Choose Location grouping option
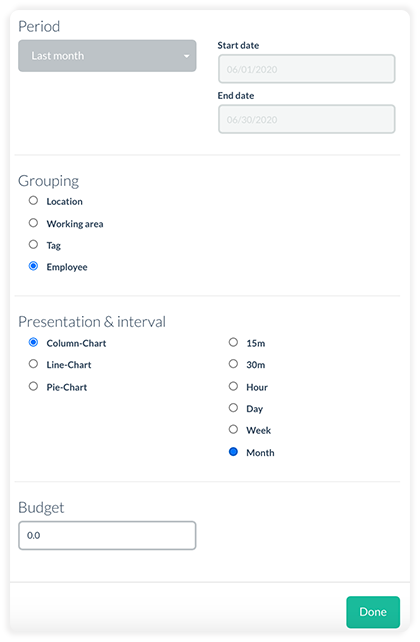Image resolution: width=420 pixels, height=642 pixels. pyautogui.click(x=33, y=200)
